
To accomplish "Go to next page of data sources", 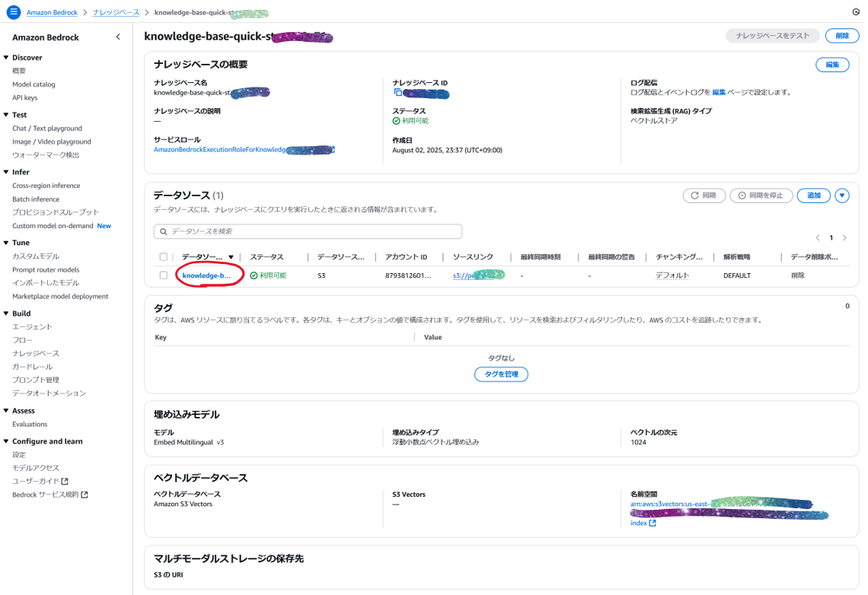I will [x=844, y=238].
